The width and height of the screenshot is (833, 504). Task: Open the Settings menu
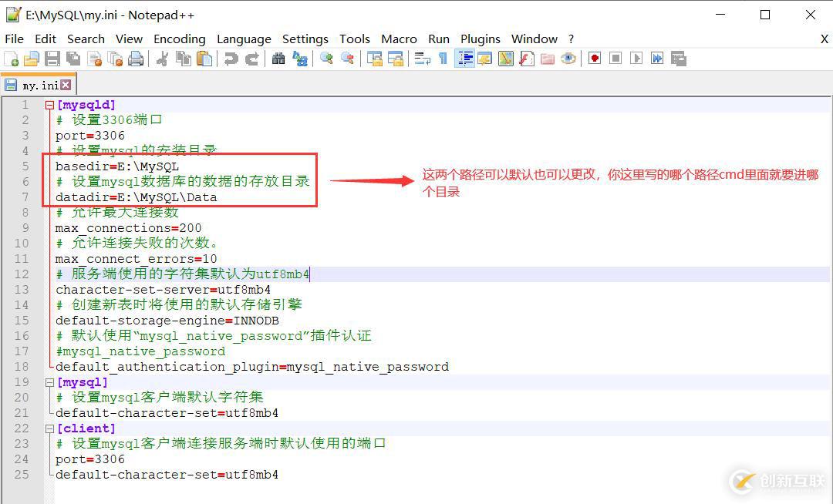click(305, 39)
